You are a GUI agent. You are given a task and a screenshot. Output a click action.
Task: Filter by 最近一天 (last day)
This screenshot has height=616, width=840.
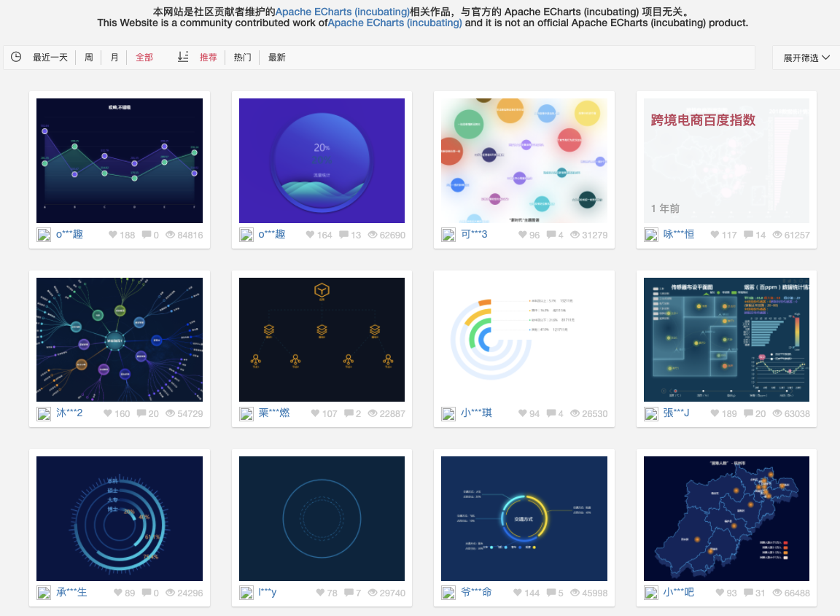pyautogui.click(x=50, y=58)
